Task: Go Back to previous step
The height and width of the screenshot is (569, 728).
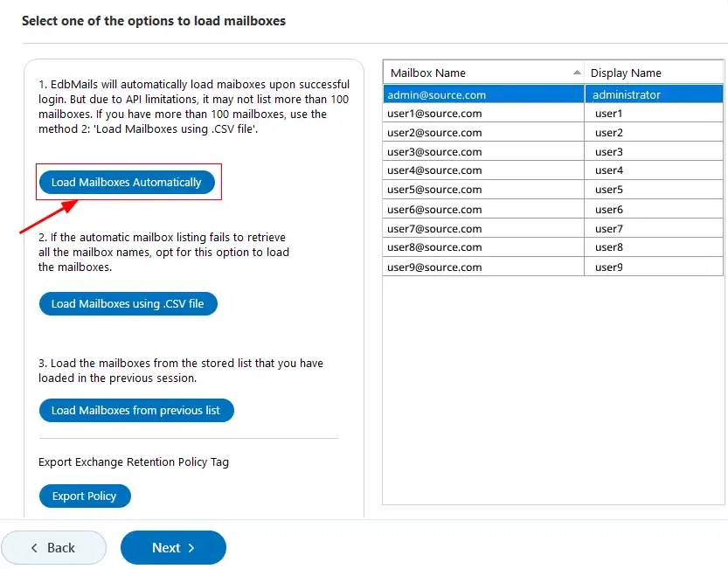Action: 53,548
